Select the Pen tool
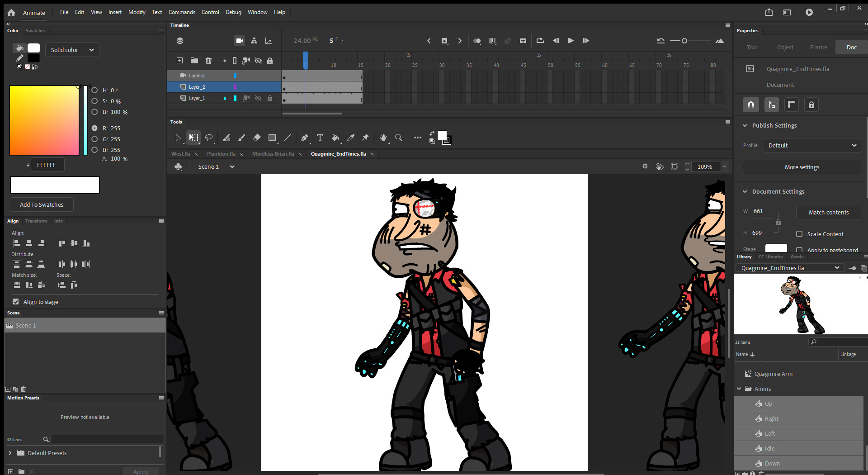Image resolution: width=868 pixels, height=475 pixels. click(305, 138)
